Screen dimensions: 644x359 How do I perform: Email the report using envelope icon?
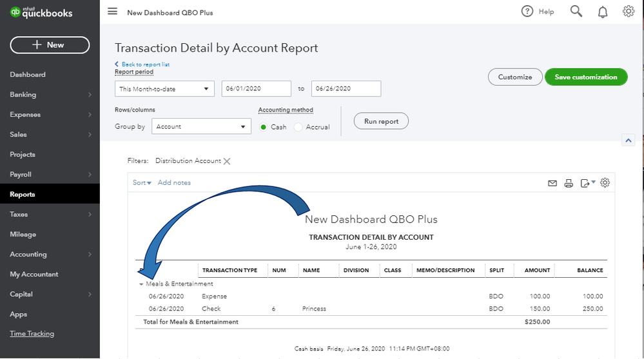pyautogui.click(x=552, y=183)
